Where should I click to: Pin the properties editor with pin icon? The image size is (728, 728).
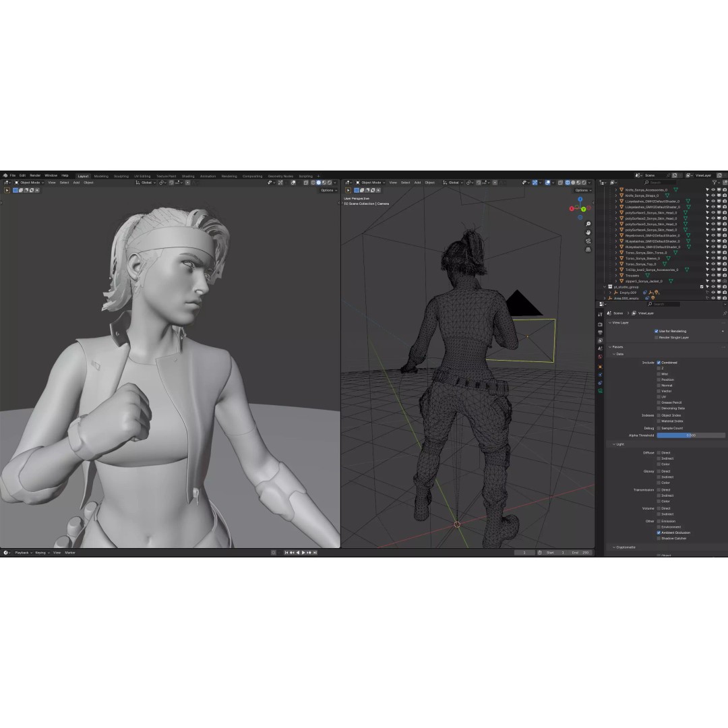724,313
